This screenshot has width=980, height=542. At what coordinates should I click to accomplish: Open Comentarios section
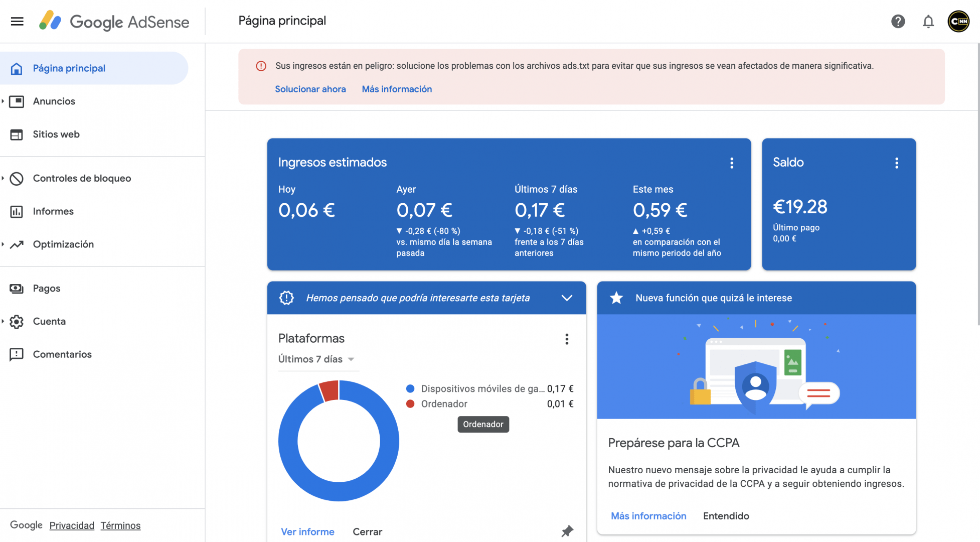(x=62, y=355)
